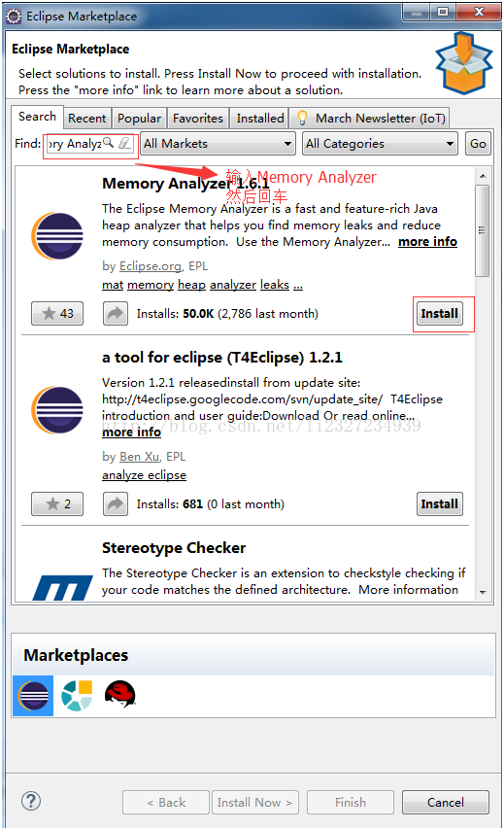The image size is (504, 830).
Task: Install Memory Analyzer 1.6.1
Action: coord(440,313)
